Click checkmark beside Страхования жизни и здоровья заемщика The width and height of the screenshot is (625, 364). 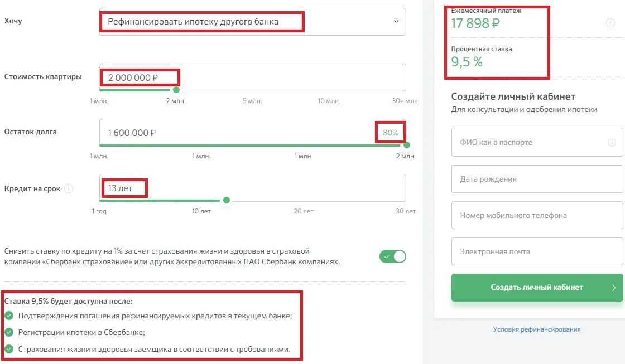[9, 350]
